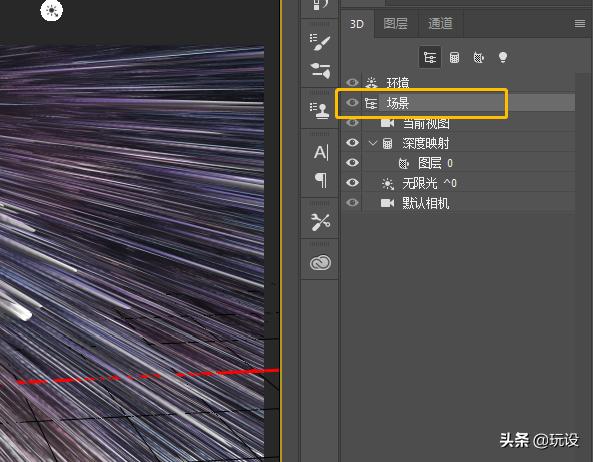
Task: Switch to the 通道 tab
Action: pos(440,23)
